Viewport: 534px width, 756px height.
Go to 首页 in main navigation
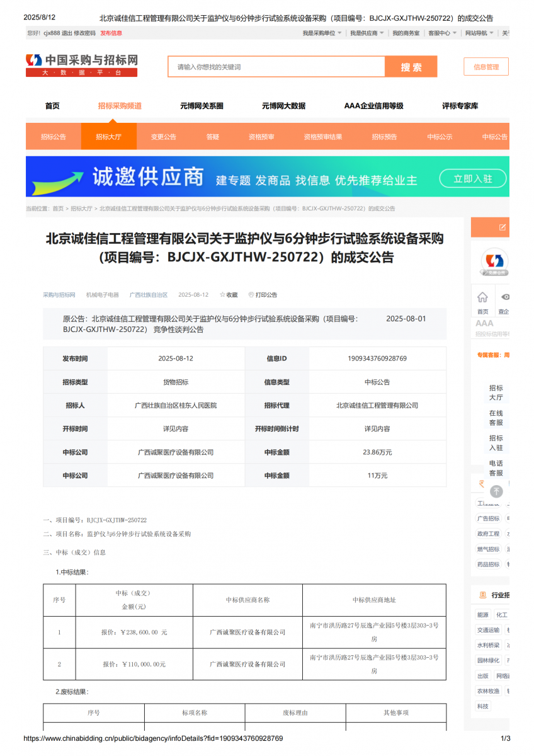click(x=52, y=106)
